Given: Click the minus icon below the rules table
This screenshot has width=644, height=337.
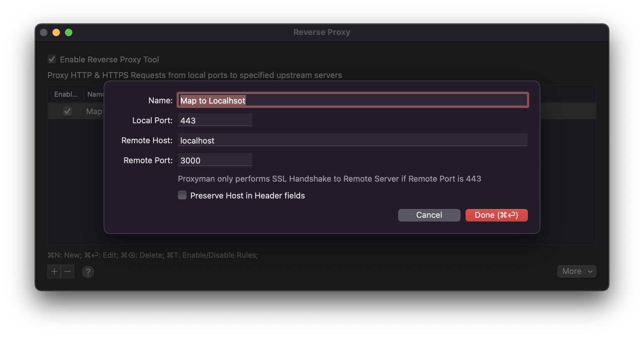Looking at the screenshot, I should 68,271.
